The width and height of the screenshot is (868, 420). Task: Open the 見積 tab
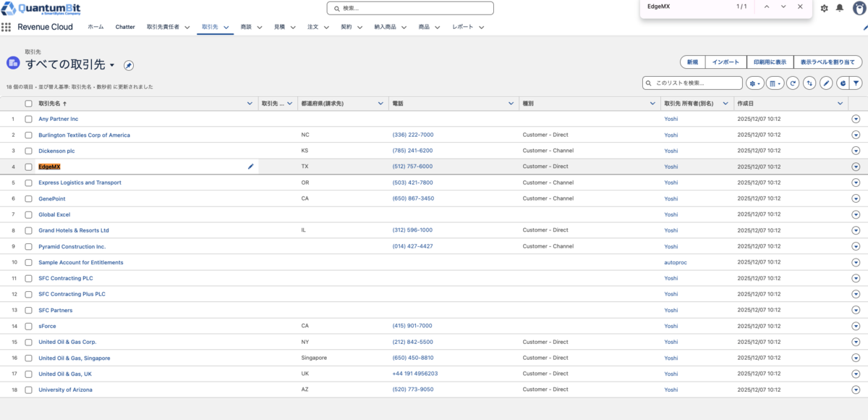tap(279, 27)
